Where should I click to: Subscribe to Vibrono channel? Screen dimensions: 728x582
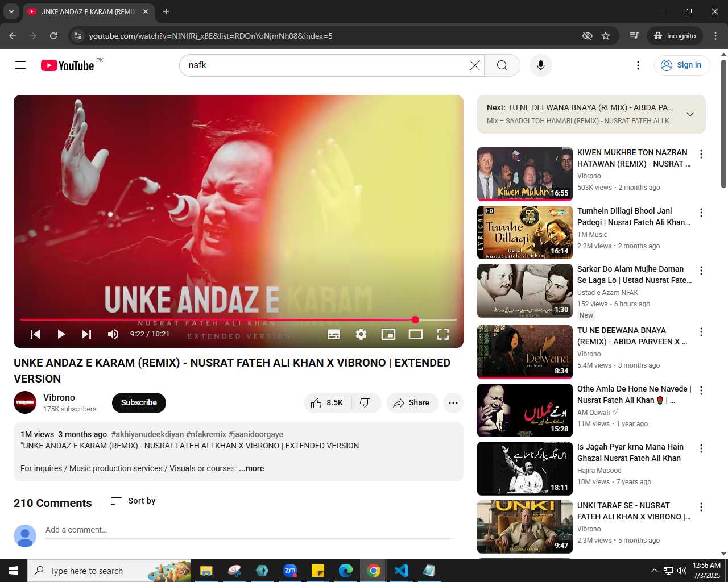coord(139,402)
